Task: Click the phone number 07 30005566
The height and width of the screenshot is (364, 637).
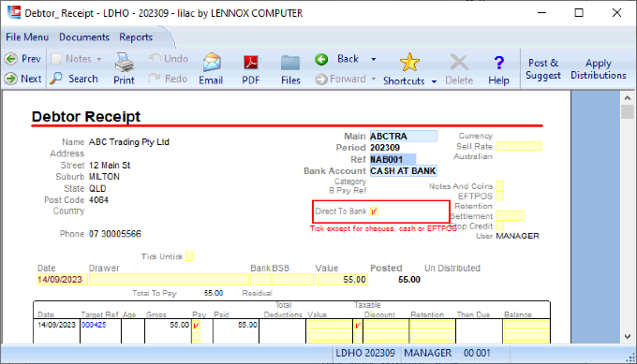Action: point(115,234)
